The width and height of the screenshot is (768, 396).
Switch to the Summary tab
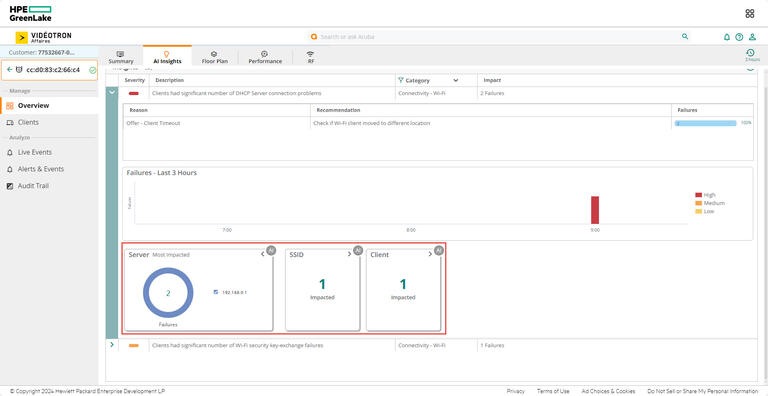pyautogui.click(x=120, y=57)
